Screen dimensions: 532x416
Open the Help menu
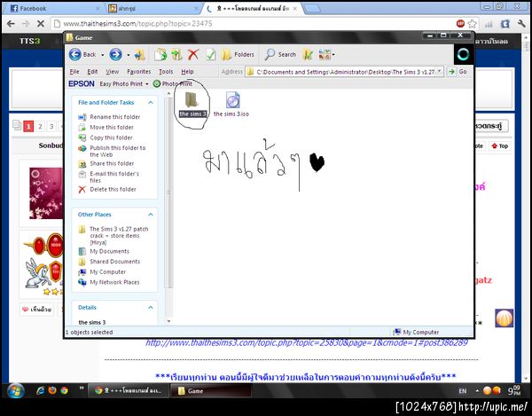pos(187,72)
